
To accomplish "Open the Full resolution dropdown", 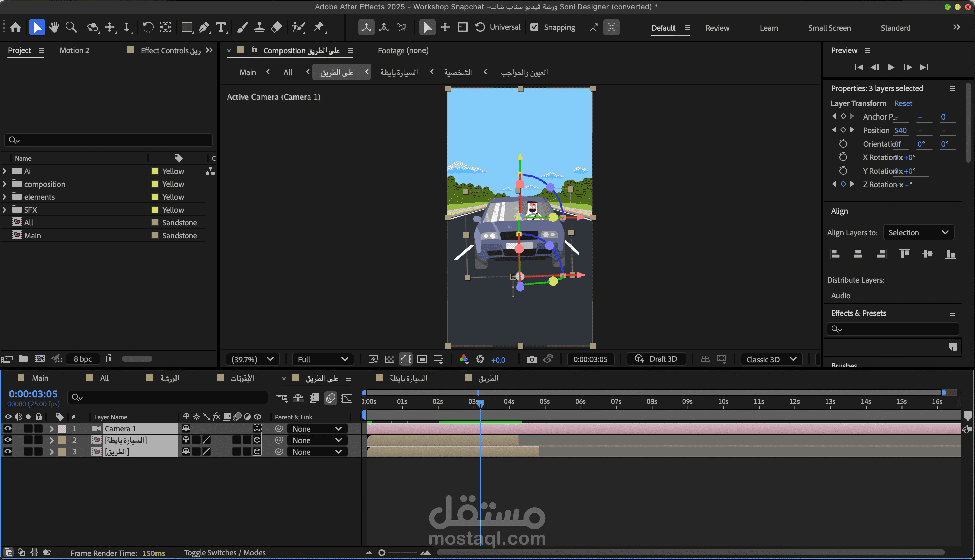I will pos(323,359).
